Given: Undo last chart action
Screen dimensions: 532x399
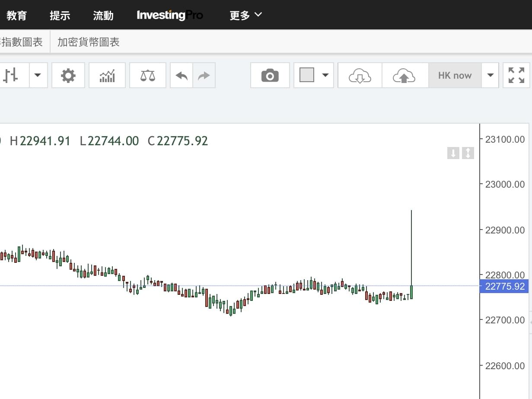Looking at the screenshot, I should click(x=182, y=76).
